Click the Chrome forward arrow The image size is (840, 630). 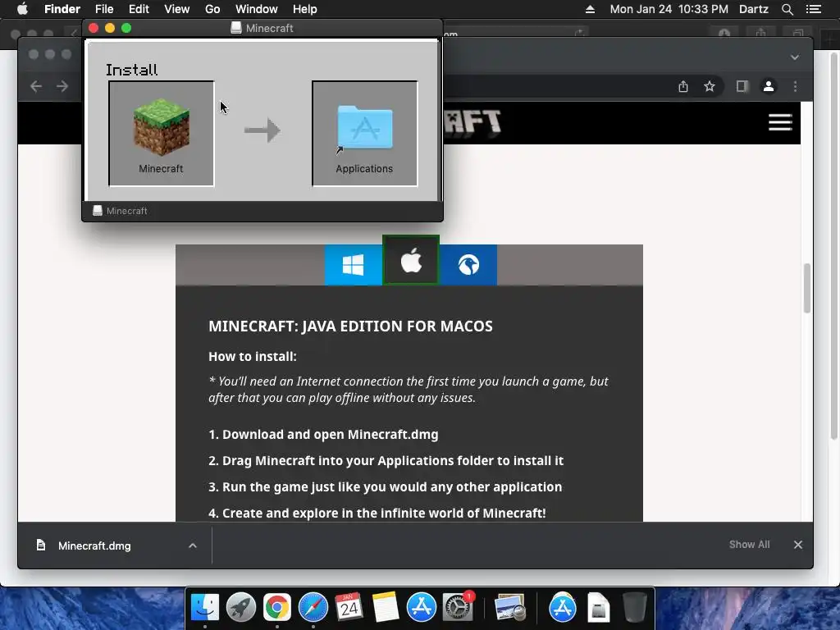(62, 86)
